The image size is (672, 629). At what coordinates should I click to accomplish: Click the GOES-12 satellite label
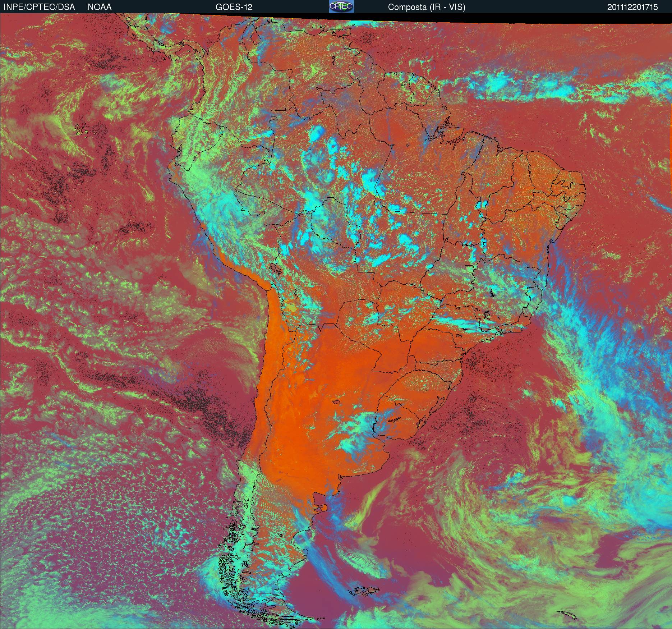(x=234, y=7)
